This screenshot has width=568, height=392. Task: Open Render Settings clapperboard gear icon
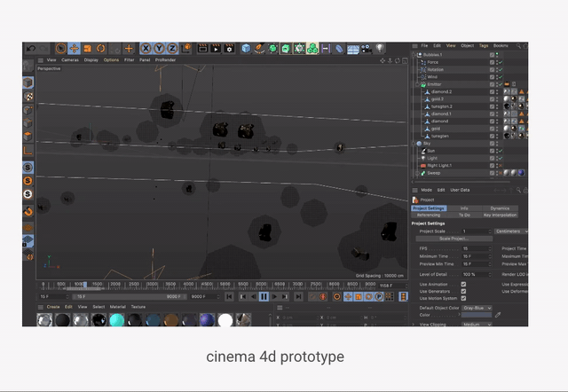tap(229, 48)
